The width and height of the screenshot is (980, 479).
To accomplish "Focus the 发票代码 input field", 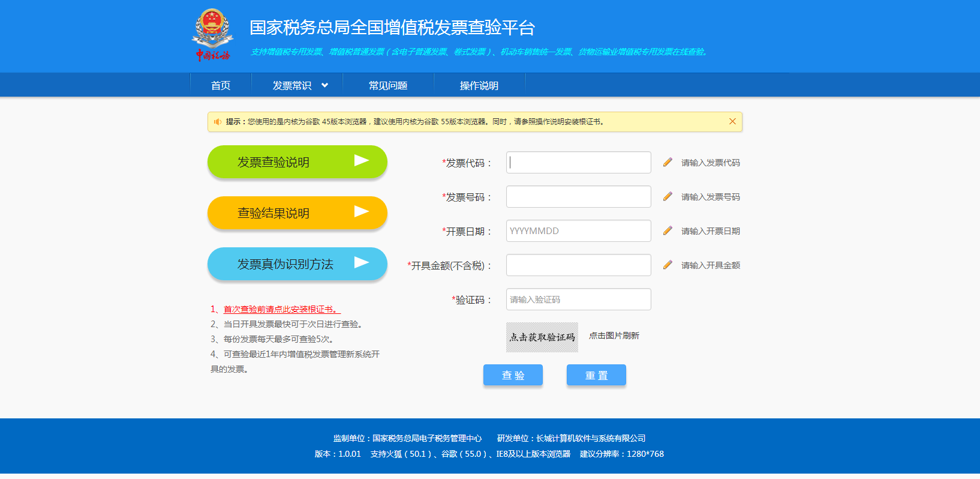I will (579, 163).
